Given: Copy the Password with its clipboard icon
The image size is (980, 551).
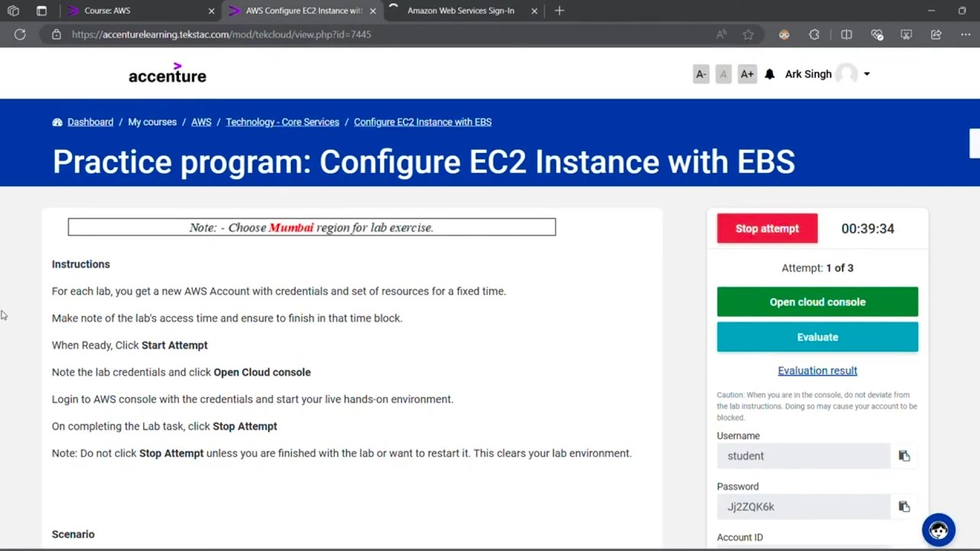Looking at the screenshot, I should [x=904, y=507].
